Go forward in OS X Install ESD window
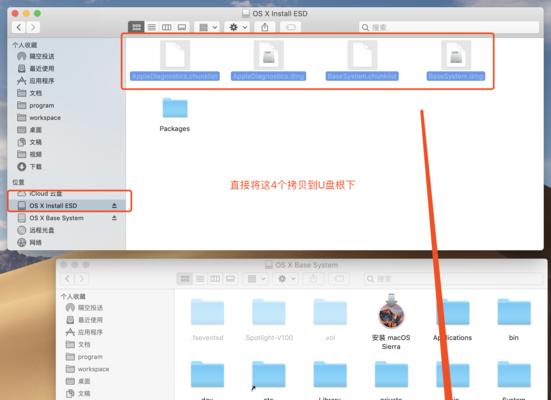This screenshot has width=551, height=400. click(33, 27)
